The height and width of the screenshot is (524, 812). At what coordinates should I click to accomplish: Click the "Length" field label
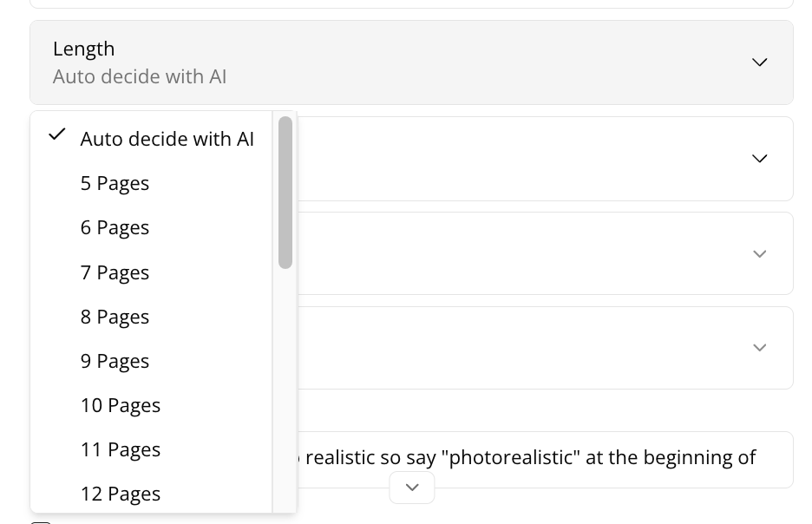click(x=83, y=49)
